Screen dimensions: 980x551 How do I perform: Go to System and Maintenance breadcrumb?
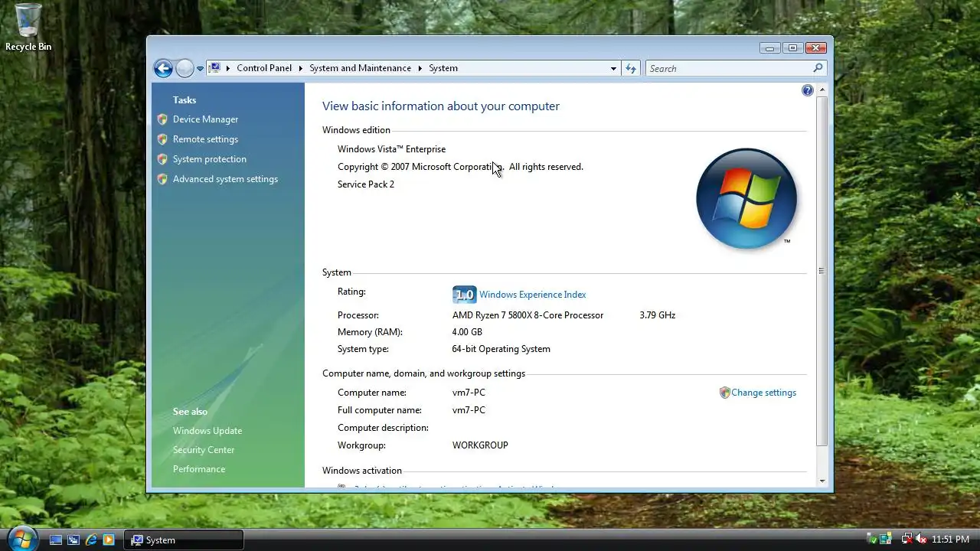tap(360, 68)
